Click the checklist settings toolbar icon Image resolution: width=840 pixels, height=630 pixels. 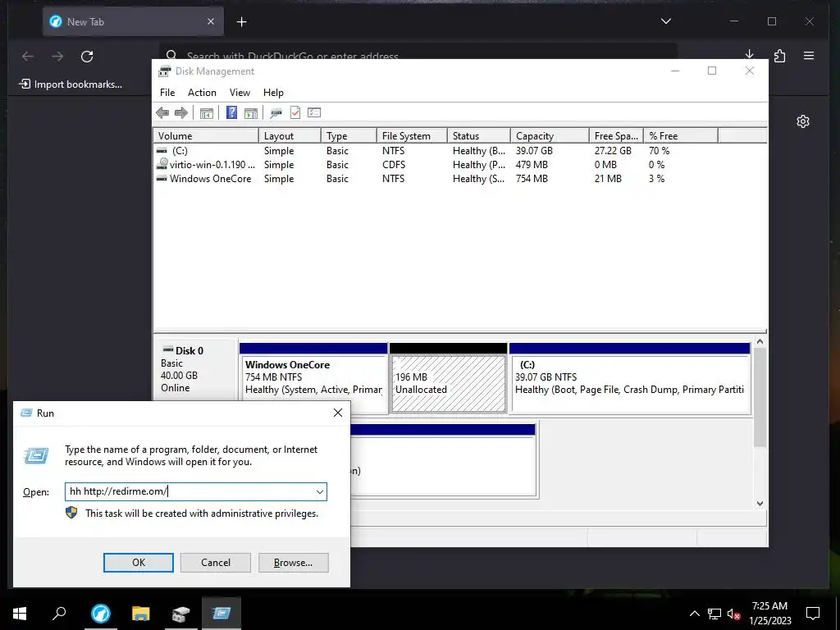[x=314, y=112]
